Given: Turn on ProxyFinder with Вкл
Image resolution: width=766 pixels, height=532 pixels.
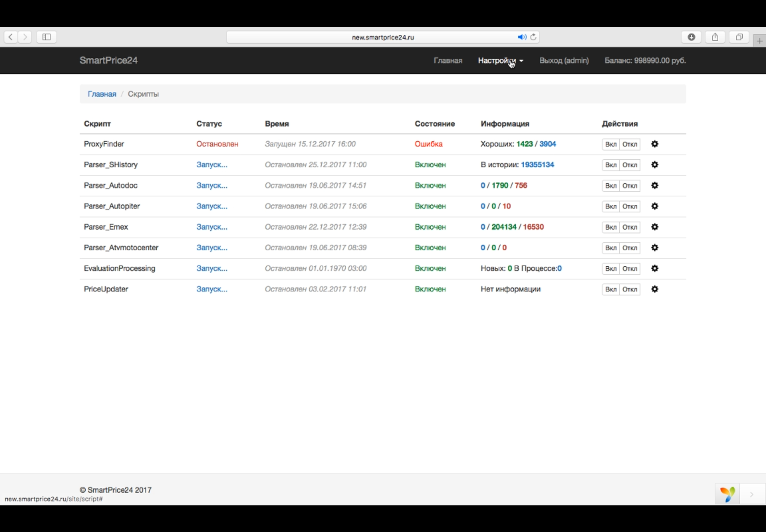Looking at the screenshot, I should [x=611, y=144].
